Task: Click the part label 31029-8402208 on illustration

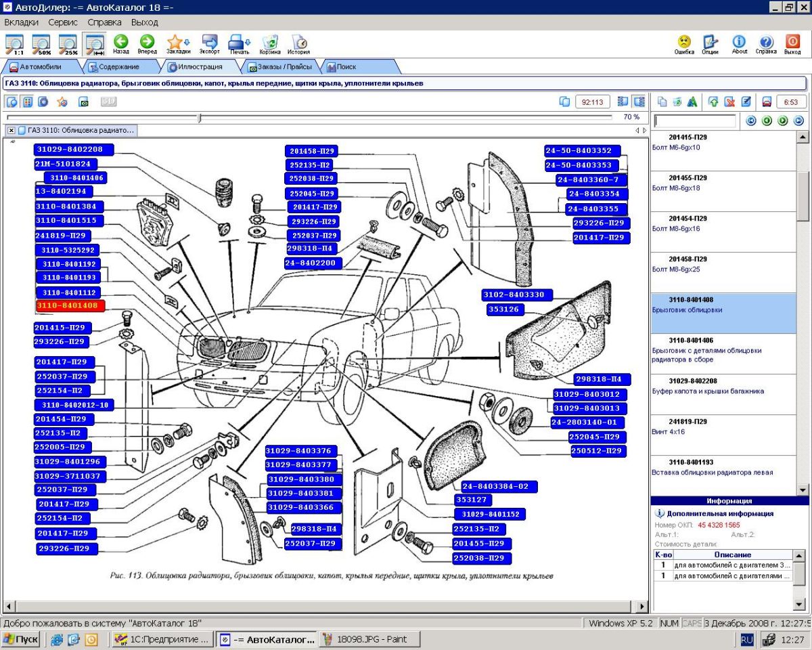Action: pos(74,150)
